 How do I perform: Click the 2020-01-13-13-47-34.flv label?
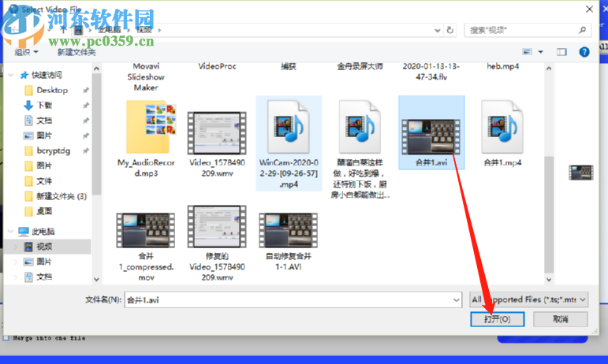[431, 72]
